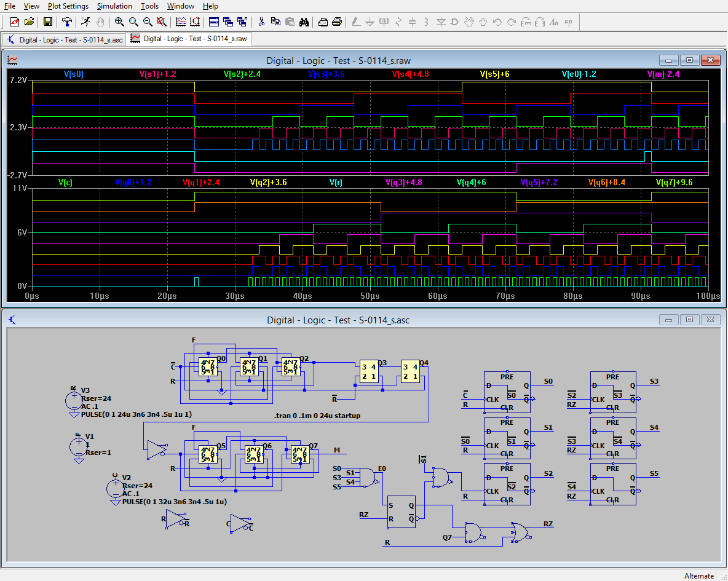Click the Autorange Y-axis icon
This screenshot has height=581, width=728.
tap(195, 22)
